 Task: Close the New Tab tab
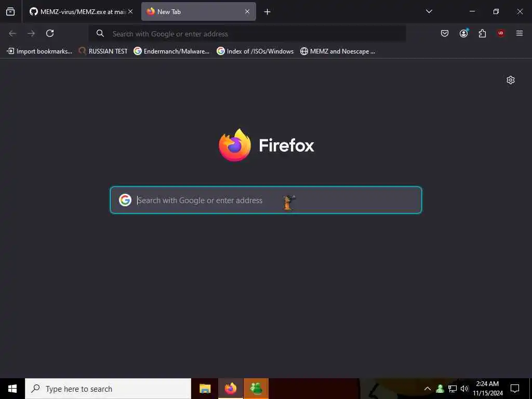coord(247,11)
